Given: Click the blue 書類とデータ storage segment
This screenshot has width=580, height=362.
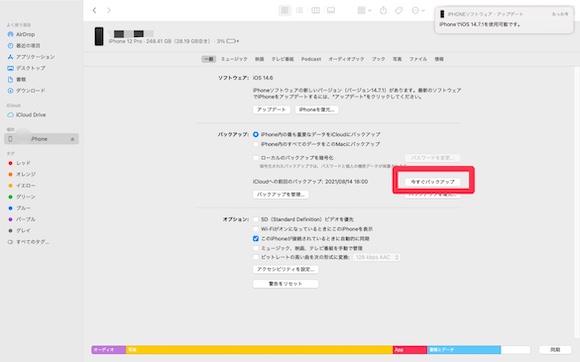Looking at the screenshot, I should 464,350.
